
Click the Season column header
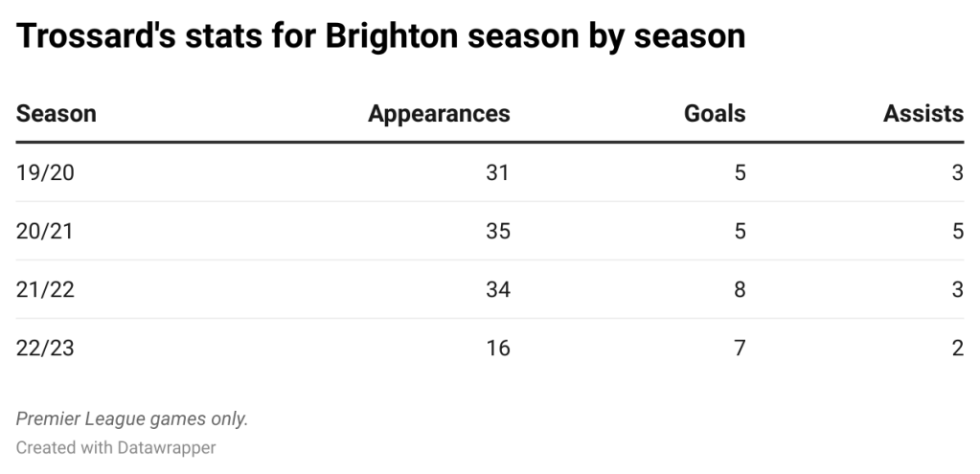point(57,114)
